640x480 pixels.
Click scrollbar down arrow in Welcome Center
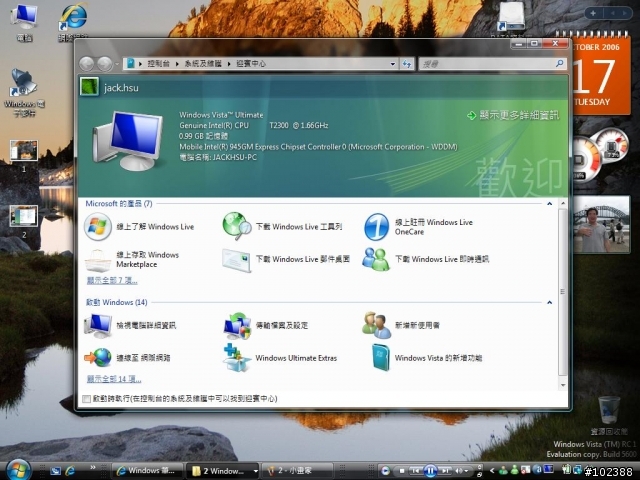tap(563, 385)
